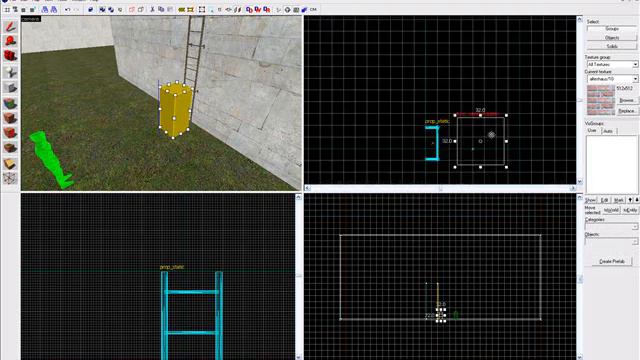Click the Hide unselected objects icon
This screenshot has width=640, height=360.
tap(141, 9)
